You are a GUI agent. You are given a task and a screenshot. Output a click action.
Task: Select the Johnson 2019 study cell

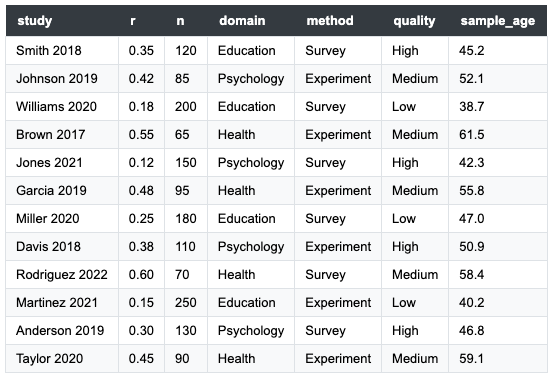(62, 78)
